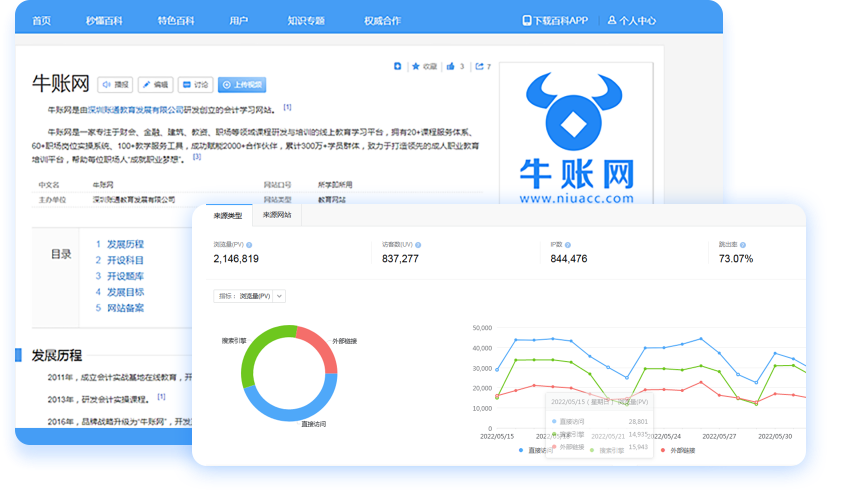Viewport: 852px width, 496px height.
Task: Open the 讨论 discussion button
Action: (196, 85)
